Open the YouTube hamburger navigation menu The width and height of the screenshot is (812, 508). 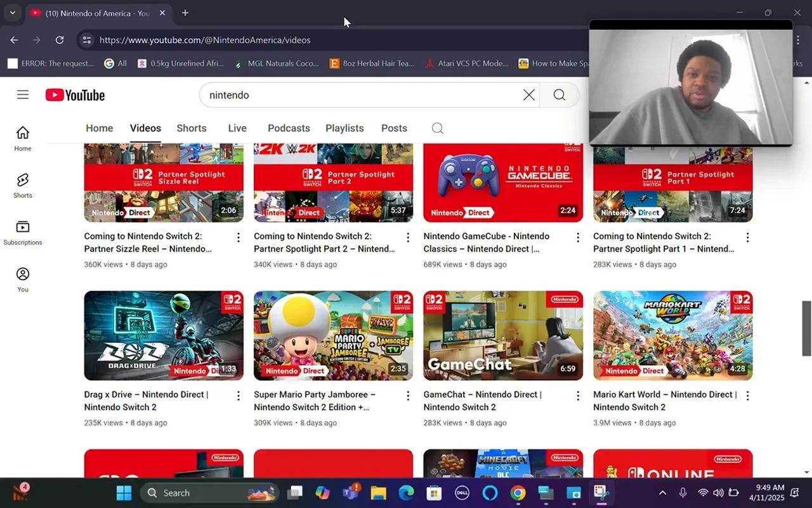click(x=22, y=94)
